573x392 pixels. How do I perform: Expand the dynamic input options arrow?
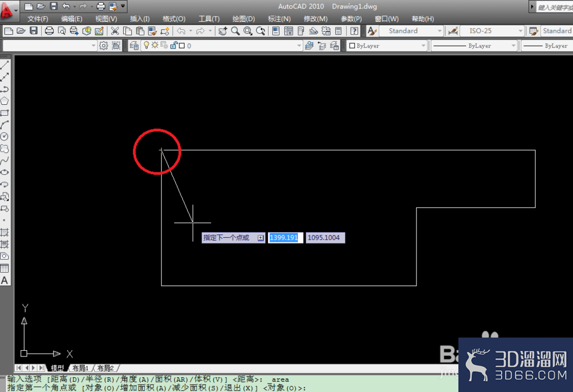pyautogui.click(x=261, y=238)
